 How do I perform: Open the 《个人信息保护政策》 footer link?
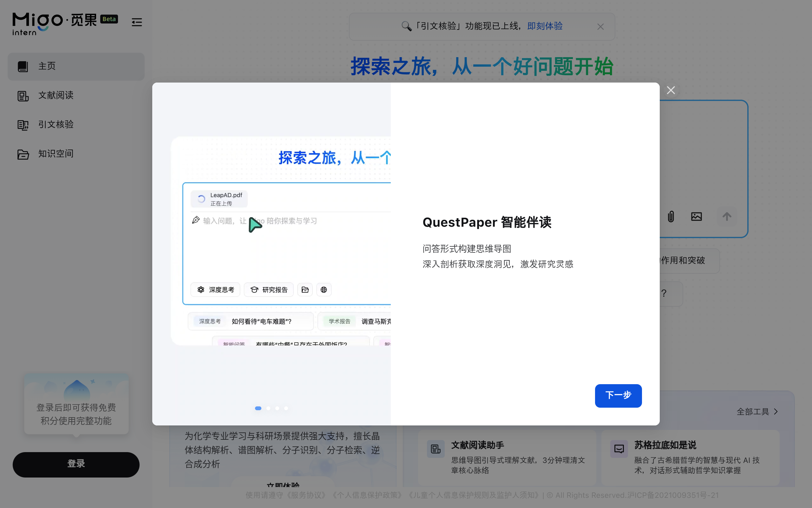[367, 495]
